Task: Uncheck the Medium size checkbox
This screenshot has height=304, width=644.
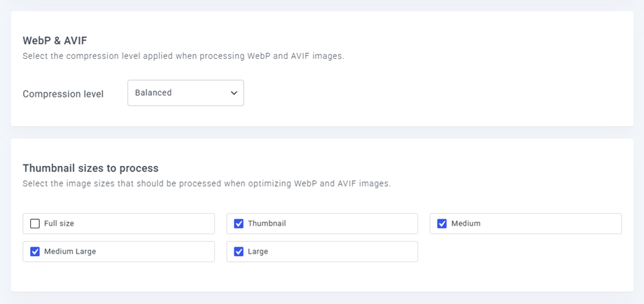Action: (x=442, y=223)
